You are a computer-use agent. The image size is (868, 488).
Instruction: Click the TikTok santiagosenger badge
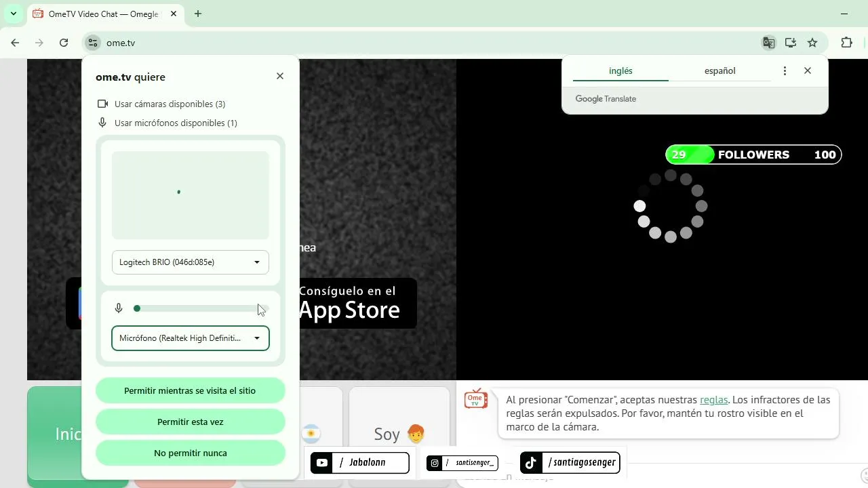(x=570, y=463)
